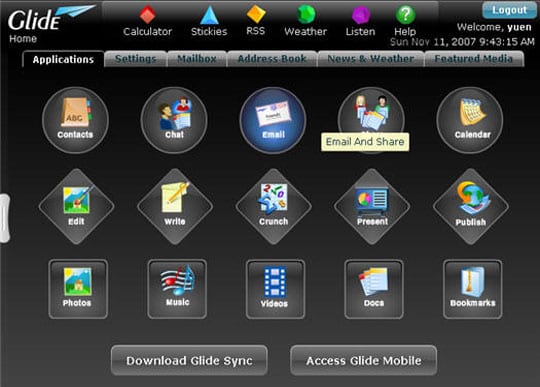Click the username yuen
The height and width of the screenshot is (387, 540).
coord(519,27)
